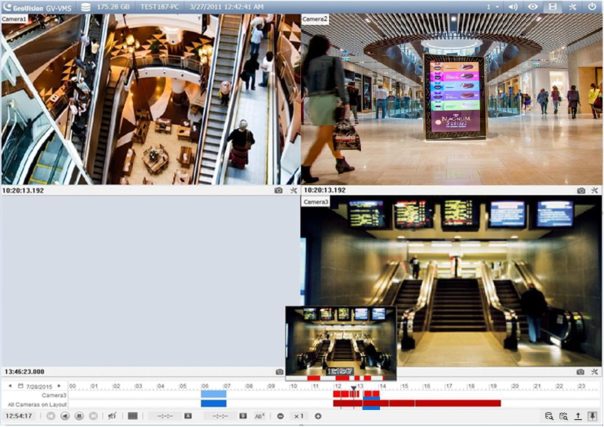Click the blue segment on Camera3 timeline
The width and height of the screenshot is (604, 427).
click(213, 395)
